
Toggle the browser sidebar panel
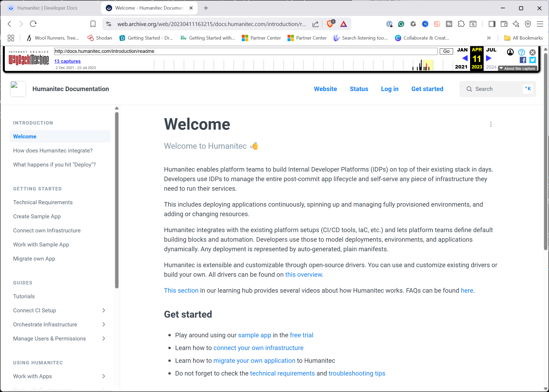(x=492, y=24)
